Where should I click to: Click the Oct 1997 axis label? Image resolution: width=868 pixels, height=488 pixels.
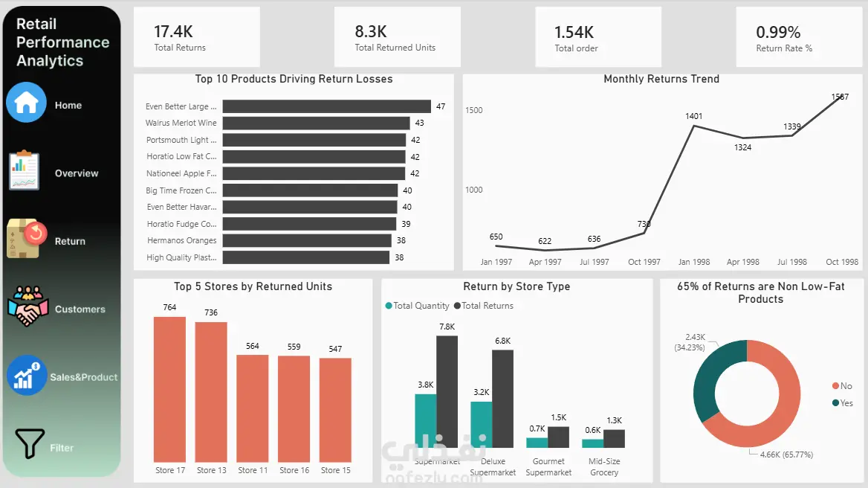[x=644, y=262]
